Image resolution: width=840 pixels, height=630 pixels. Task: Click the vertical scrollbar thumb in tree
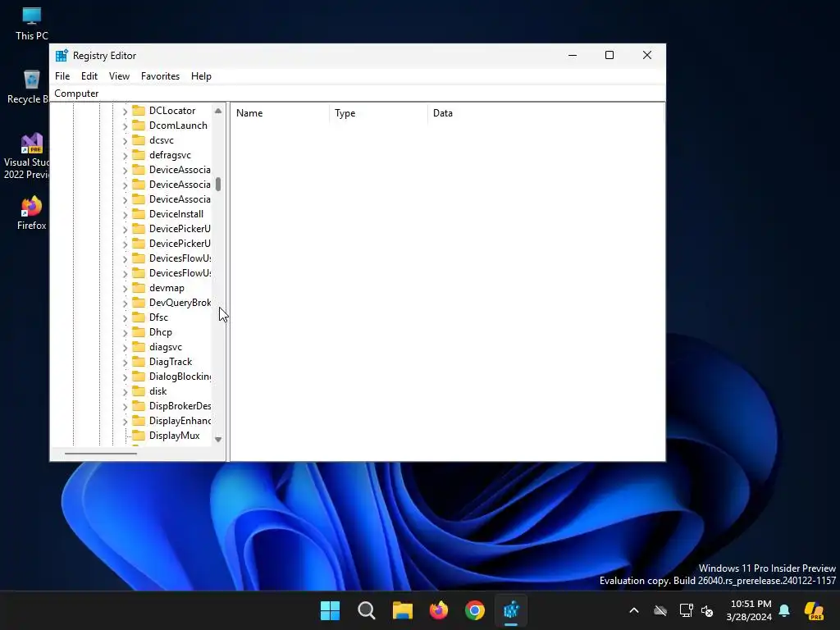(218, 185)
